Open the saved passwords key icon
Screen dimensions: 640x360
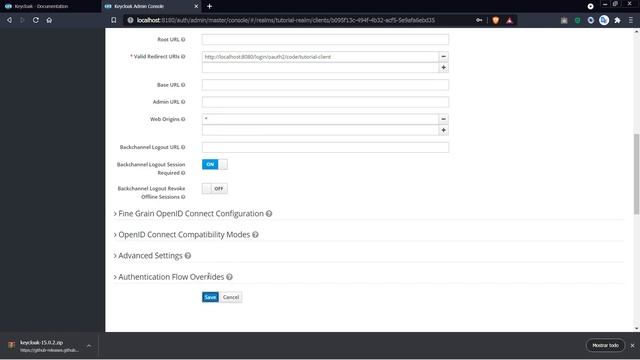(x=479, y=20)
